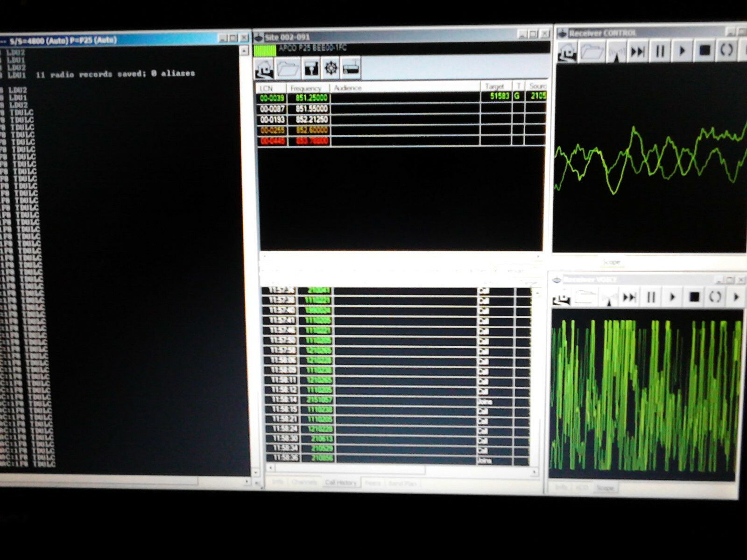Image resolution: width=747 pixels, height=560 pixels.
Task: Click the radio receiver icon in Site toolbar
Action: 351,69
